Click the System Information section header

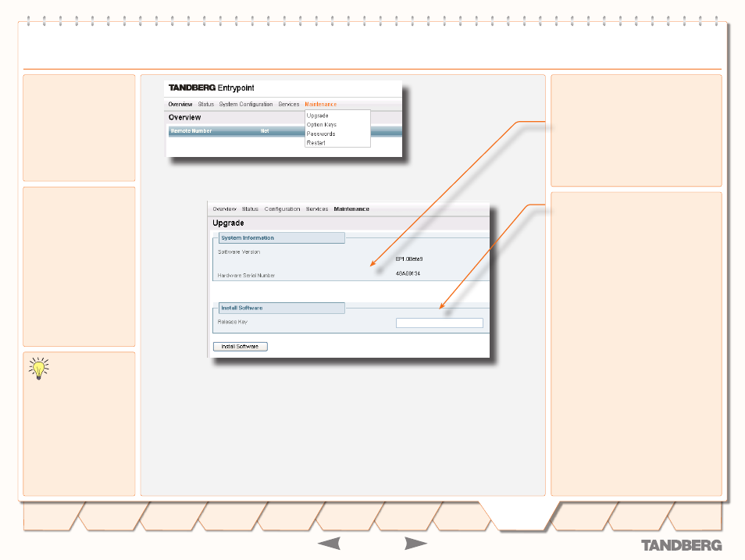coord(282,237)
